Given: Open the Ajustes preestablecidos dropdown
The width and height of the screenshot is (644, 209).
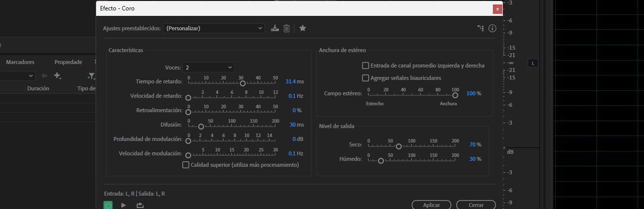Looking at the screenshot, I should pos(214,28).
